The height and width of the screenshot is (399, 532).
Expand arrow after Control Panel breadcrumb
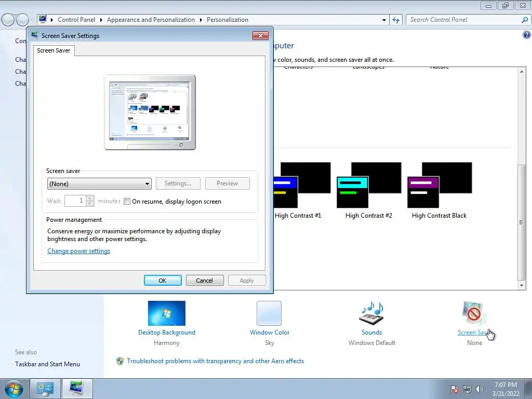tap(101, 20)
